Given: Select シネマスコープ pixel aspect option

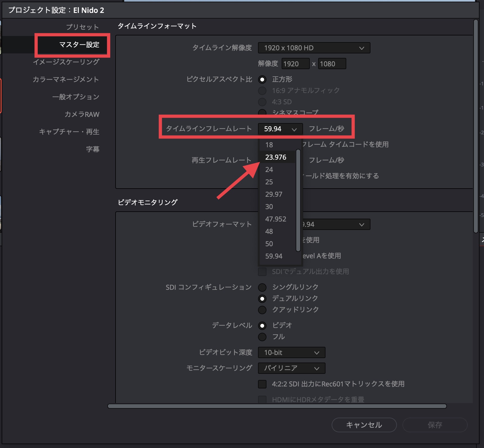Looking at the screenshot, I should [262, 112].
